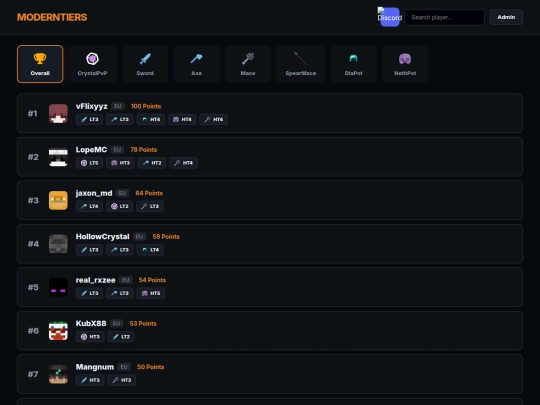Click the 50 Points label

[150, 367]
